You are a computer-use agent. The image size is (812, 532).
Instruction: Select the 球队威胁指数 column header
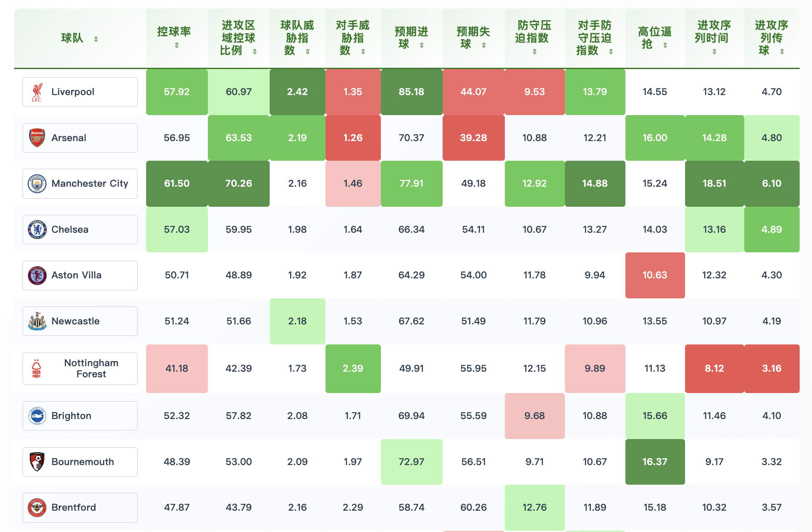(297, 38)
